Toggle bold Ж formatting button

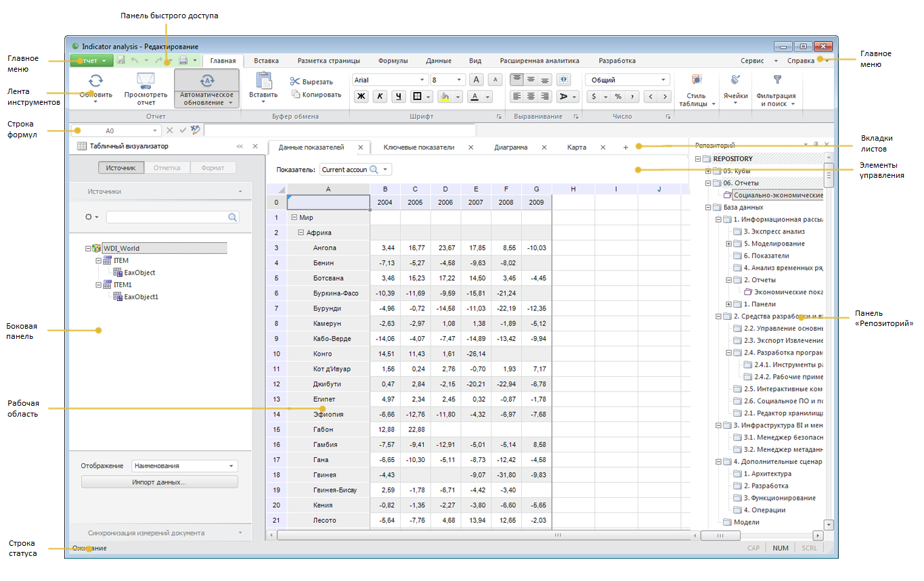pyautogui.click(x=361, y=96)
